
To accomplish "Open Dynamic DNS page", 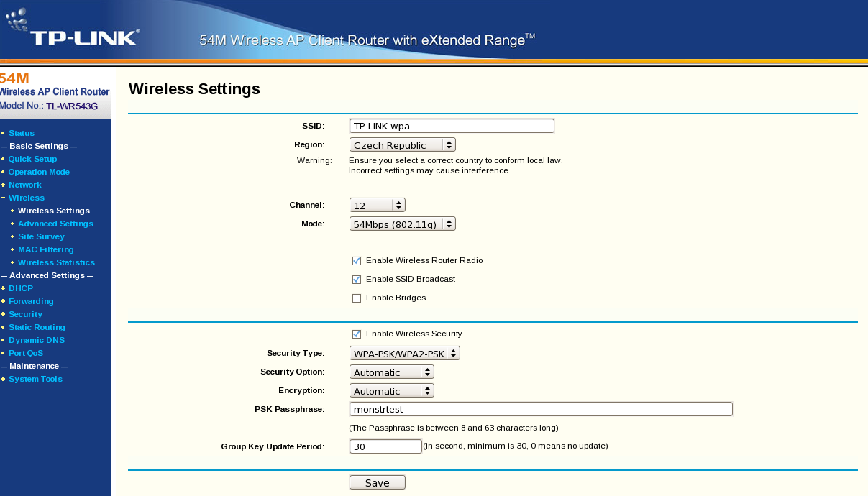I will pos(37,340).
